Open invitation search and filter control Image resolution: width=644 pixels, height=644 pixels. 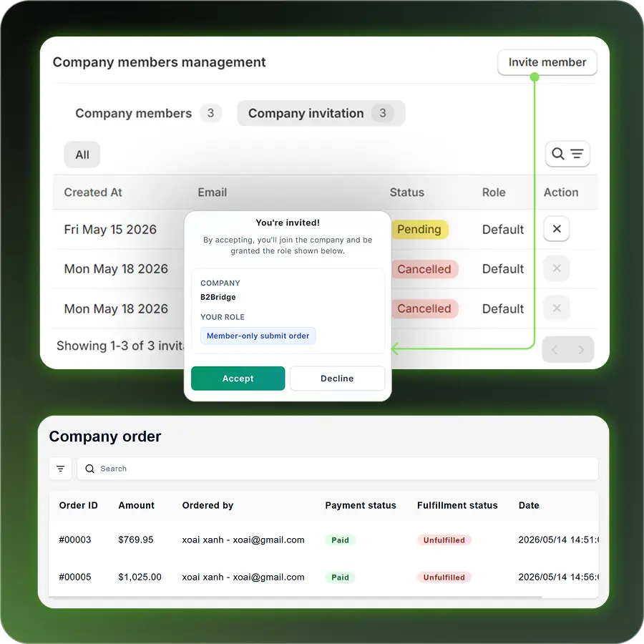[567, 154]
